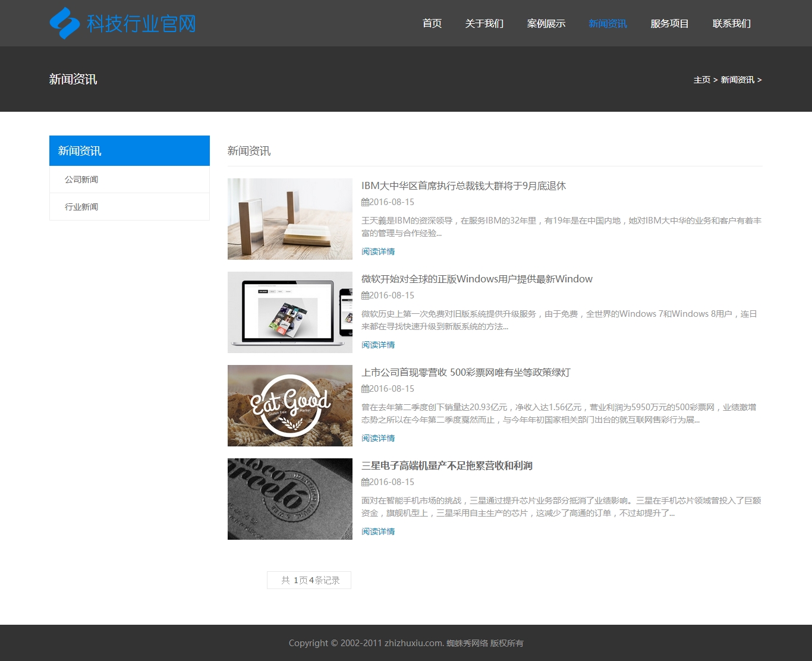Click the calendar icon beside IBM article date
This screenshot has width=812, height=661.
pyautogui.click(x=365, y=202)
